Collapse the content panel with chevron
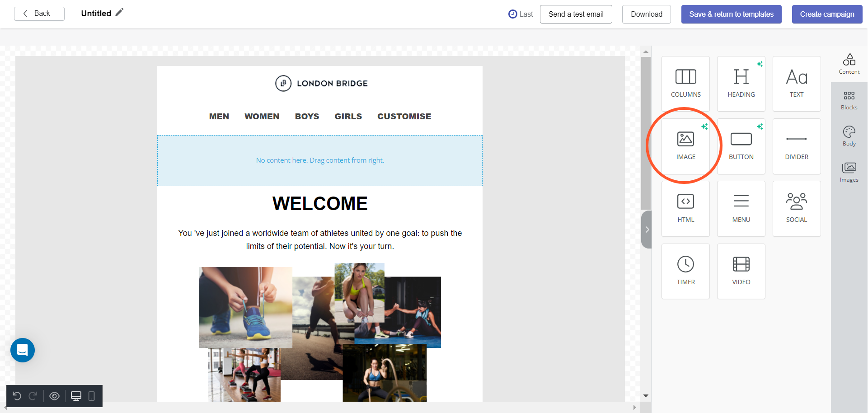 pos(647,230)
